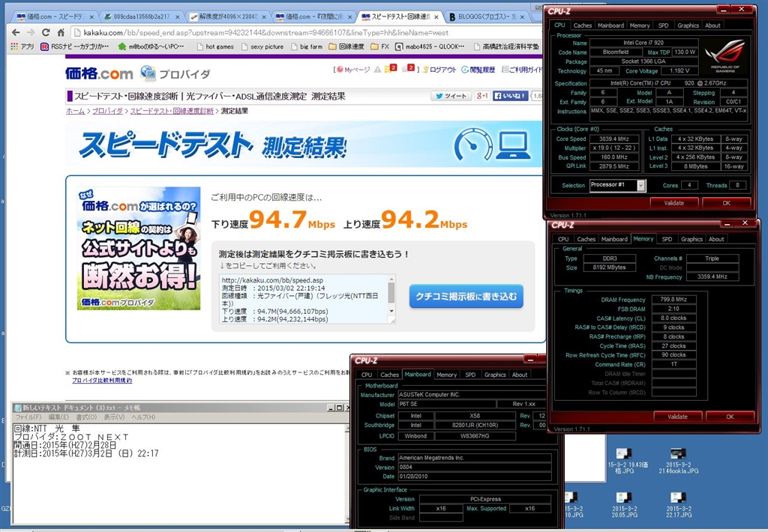Click the ログアウト logout link
This screenshot has height=532, width=768.
[x=439, y=70]
